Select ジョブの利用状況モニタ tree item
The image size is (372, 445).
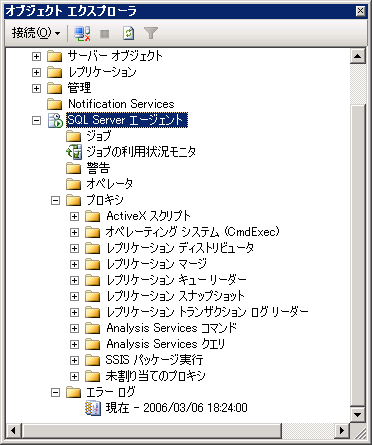141,152
